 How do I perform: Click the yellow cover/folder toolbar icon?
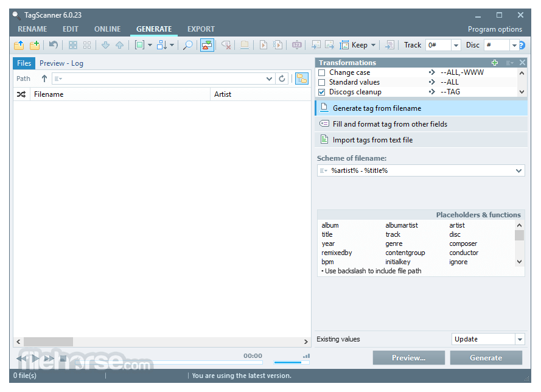pos(245,45)
